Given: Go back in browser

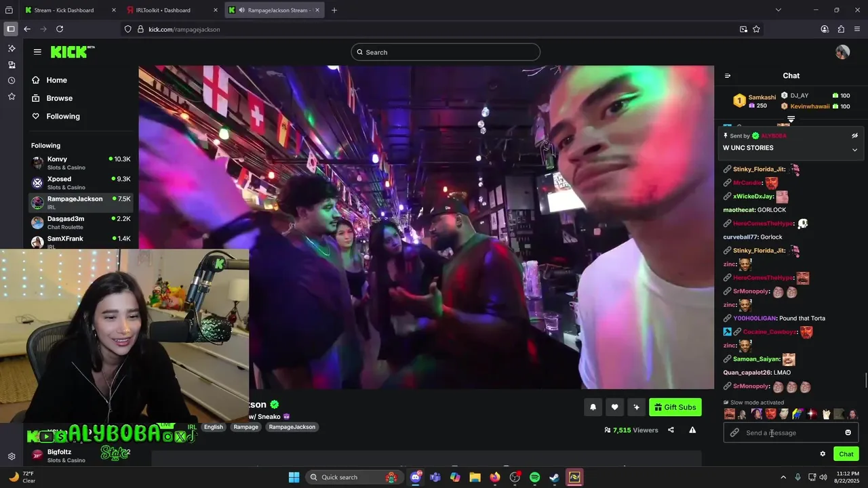Looking at the screenshot, I should pos(27,29).
